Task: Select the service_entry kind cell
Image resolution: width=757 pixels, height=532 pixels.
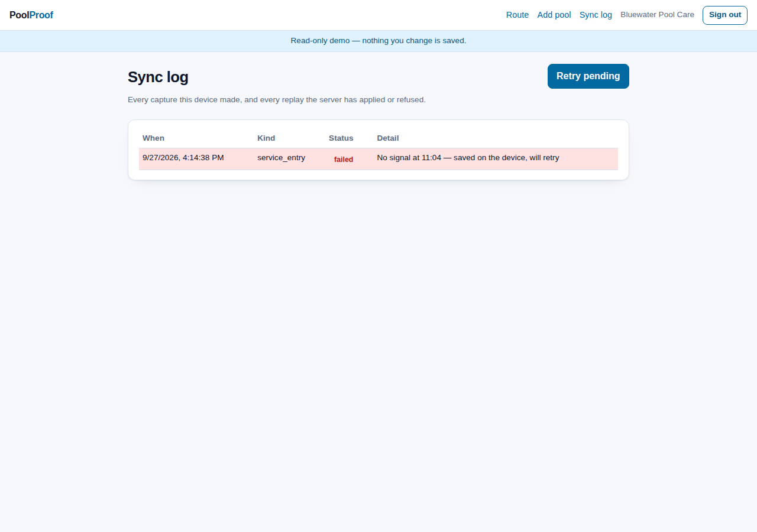Action: click(x=282, y=158)
